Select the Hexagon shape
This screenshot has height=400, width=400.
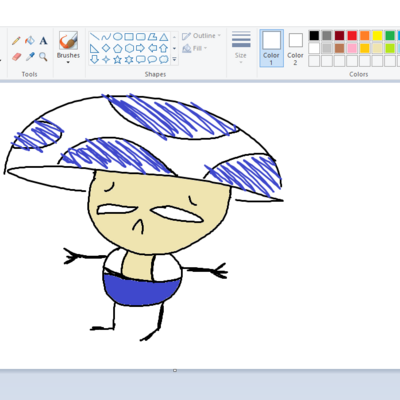tap(129, 49)
